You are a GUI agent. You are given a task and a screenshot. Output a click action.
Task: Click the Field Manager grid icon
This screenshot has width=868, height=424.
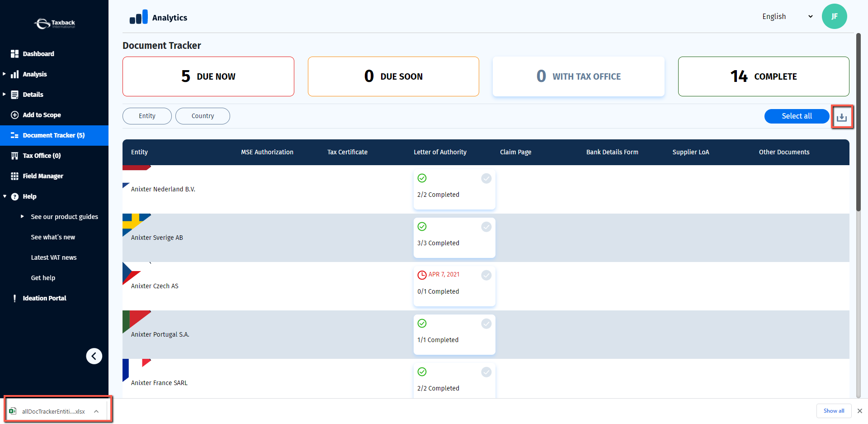click(15, 176)
